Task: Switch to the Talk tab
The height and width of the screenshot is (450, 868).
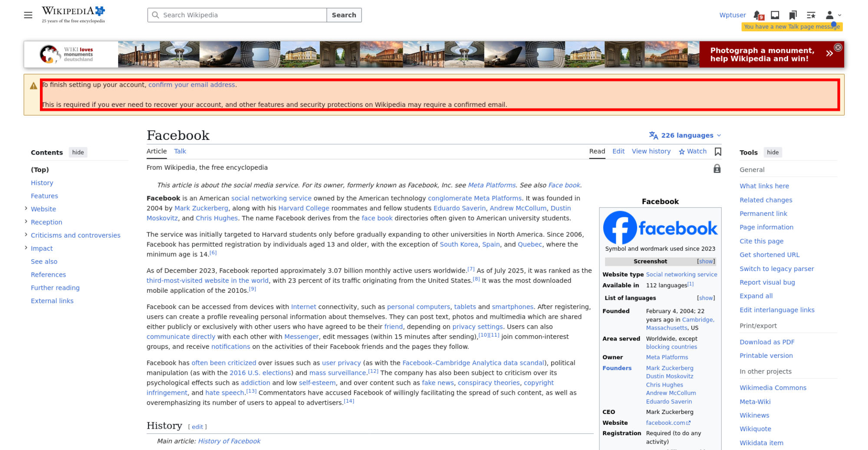Action: click(180, 151)
